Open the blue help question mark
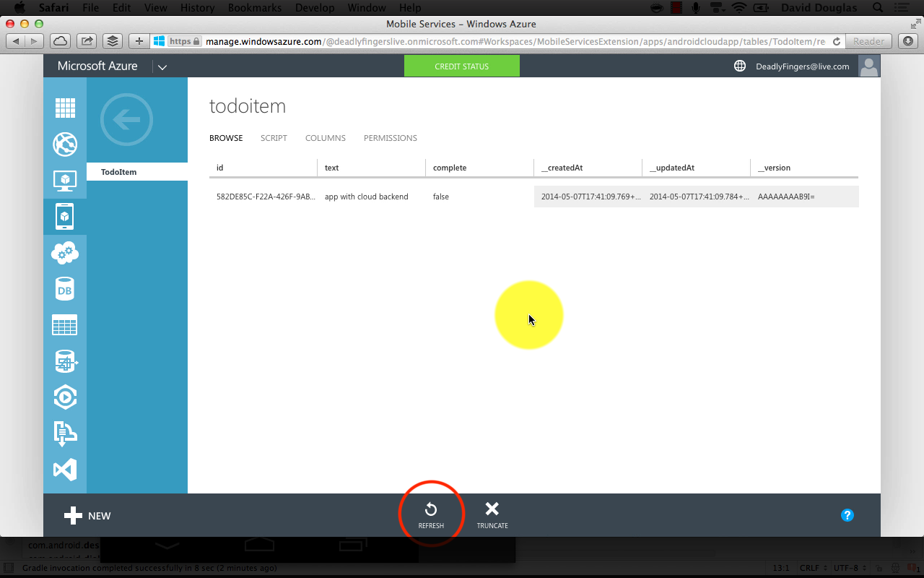The height and width of the screenshot is (578, 924). pyautogui.click(x=847, y=515)
